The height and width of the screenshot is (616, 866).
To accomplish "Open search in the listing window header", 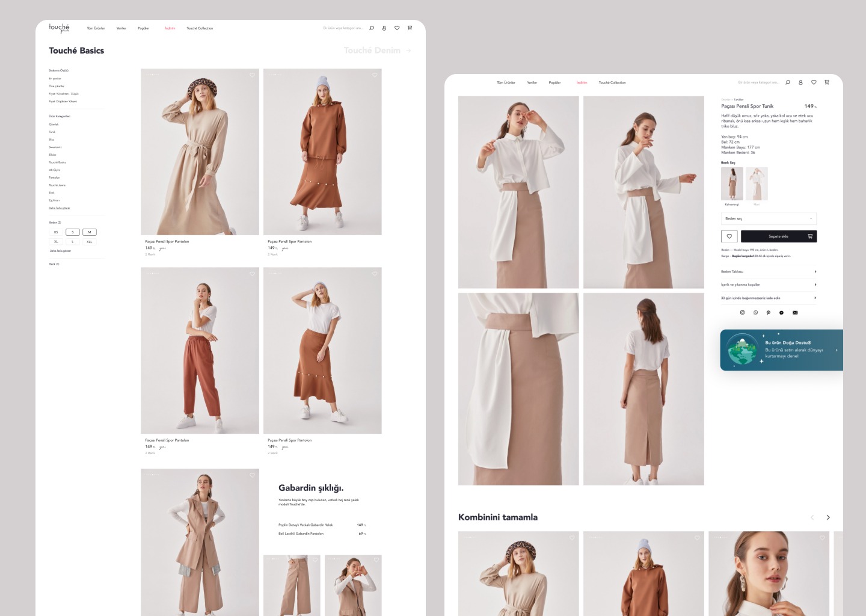I will [372, 28].
